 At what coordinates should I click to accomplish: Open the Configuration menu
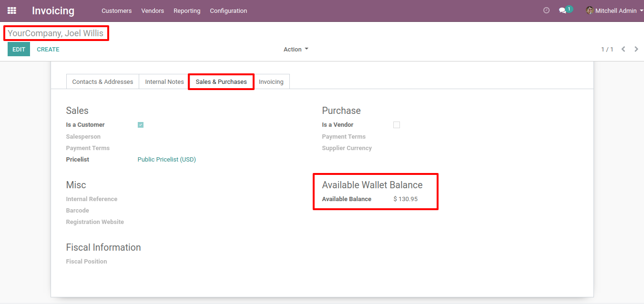click(228, 10)
